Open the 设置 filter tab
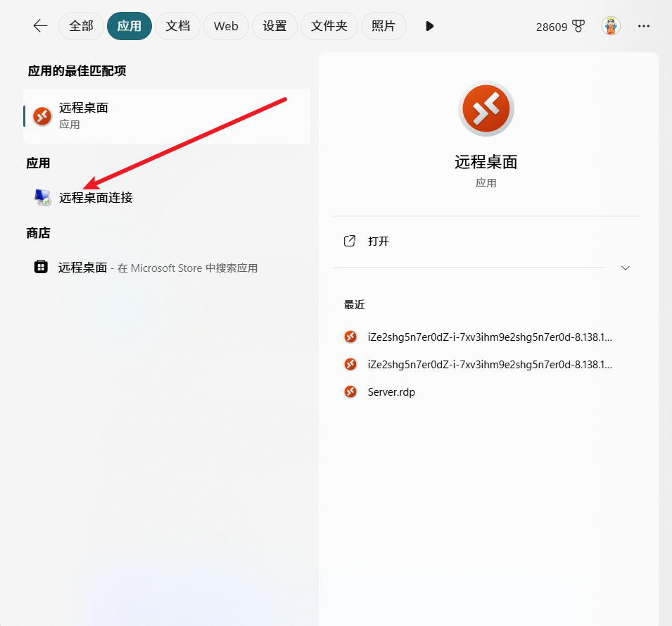 pyautogui.click(x=274, y=26)
